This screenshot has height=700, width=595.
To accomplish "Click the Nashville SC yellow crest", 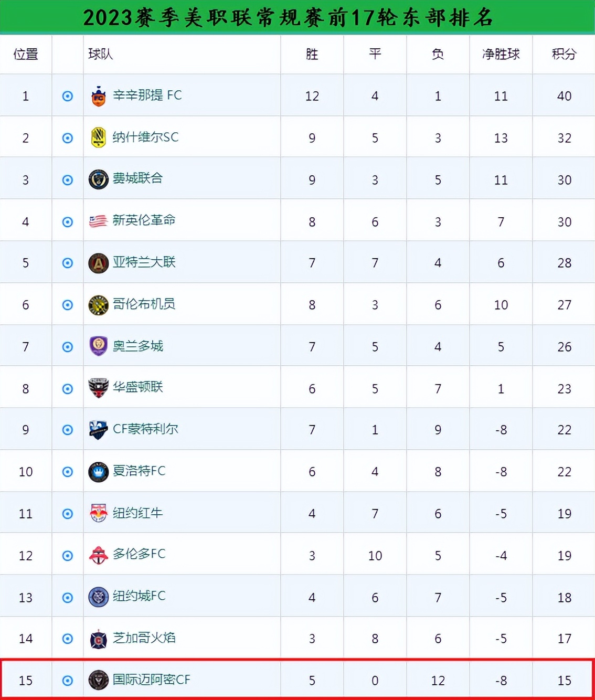I will 98,137.
